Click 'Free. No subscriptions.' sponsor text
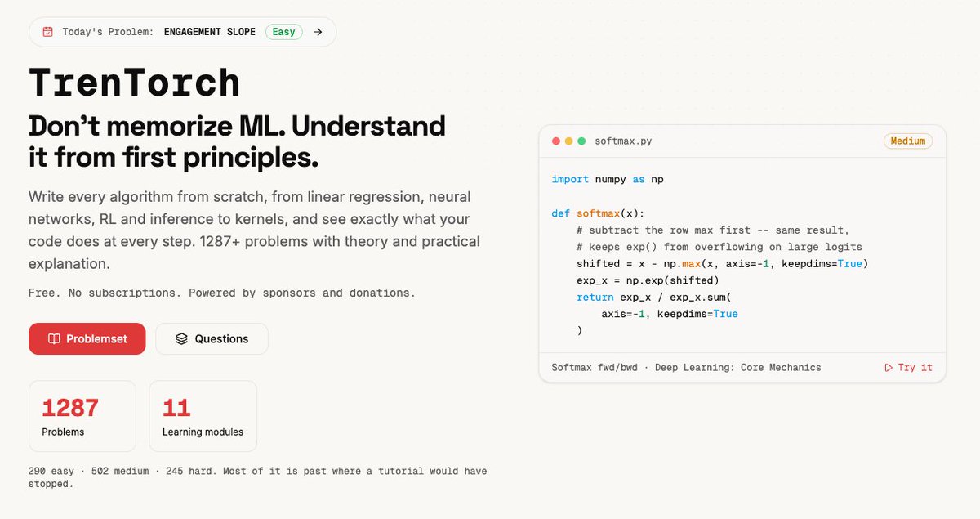The image size is (980, 519). (221, 293)
